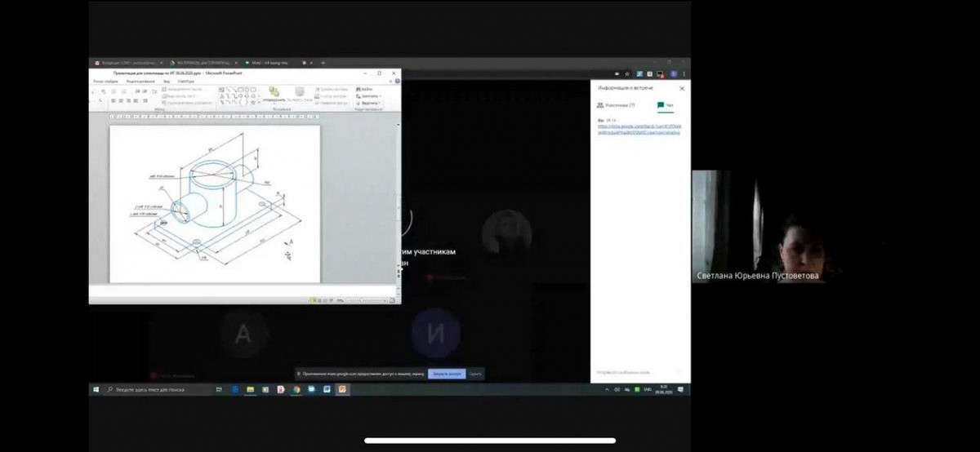Open the Windows Start menu
Image resolution: width=980 pixels, height=452 pixels.
coord(95,390)
